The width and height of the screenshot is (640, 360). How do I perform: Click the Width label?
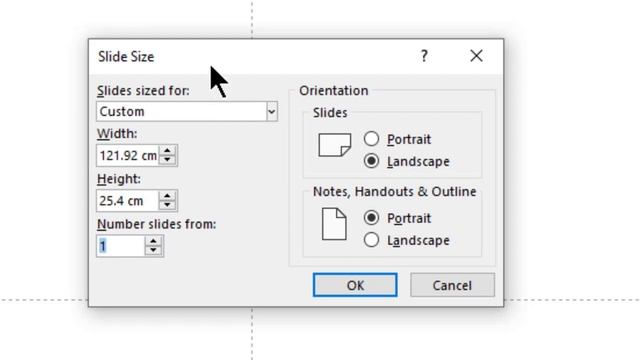117,133
